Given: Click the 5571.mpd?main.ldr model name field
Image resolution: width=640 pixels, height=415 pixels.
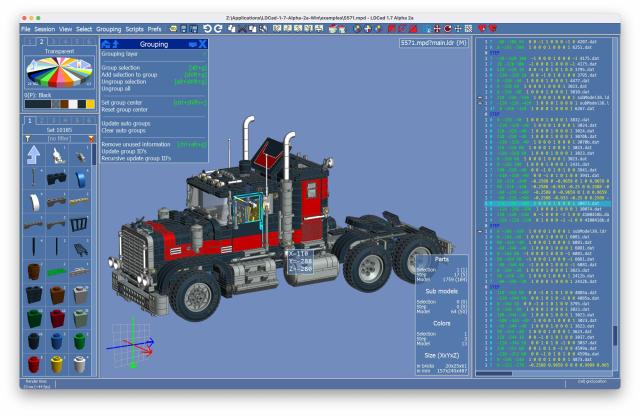Looking at the screenshot, I should [428, 42].
